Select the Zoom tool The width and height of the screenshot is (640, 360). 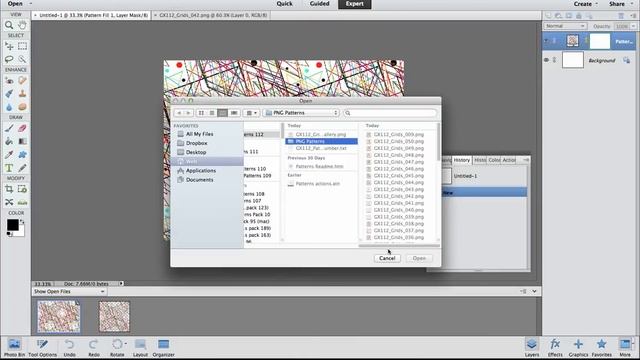tap(9, 25)
